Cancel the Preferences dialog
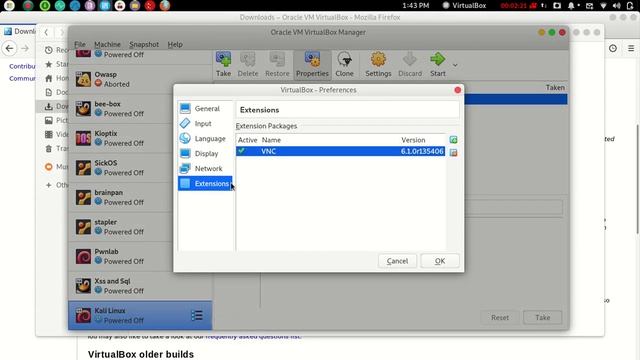640x360 pixels. (397, 261)
